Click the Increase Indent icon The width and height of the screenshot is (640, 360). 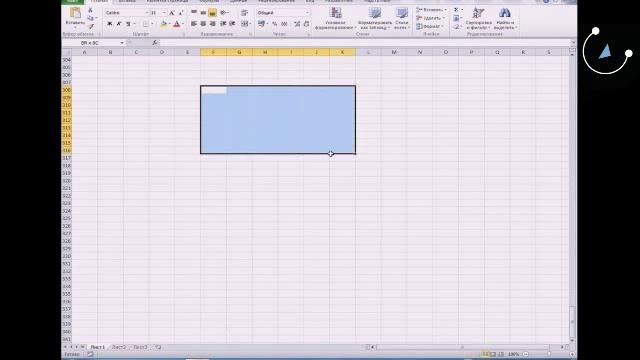click(x=232, y=24)
